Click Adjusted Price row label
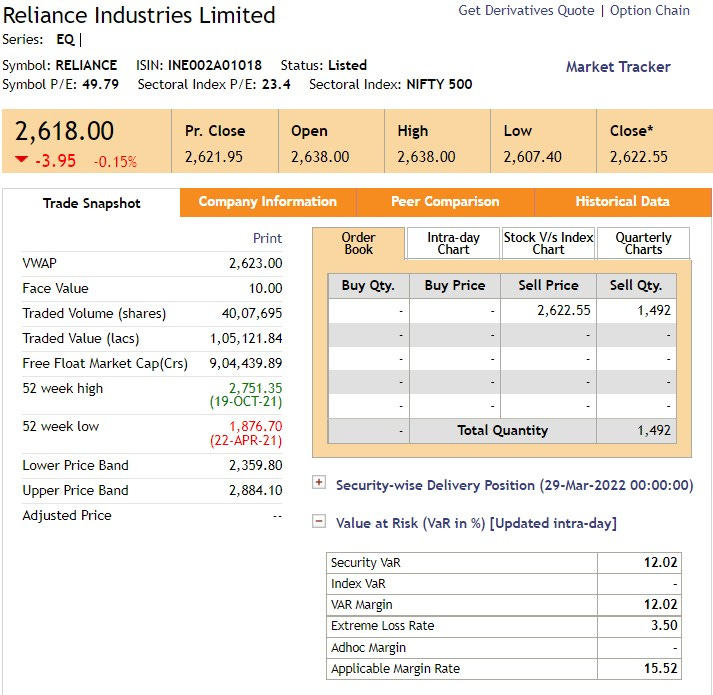The height and width of the screenshot is (695, 713). (x=67, y=515)
